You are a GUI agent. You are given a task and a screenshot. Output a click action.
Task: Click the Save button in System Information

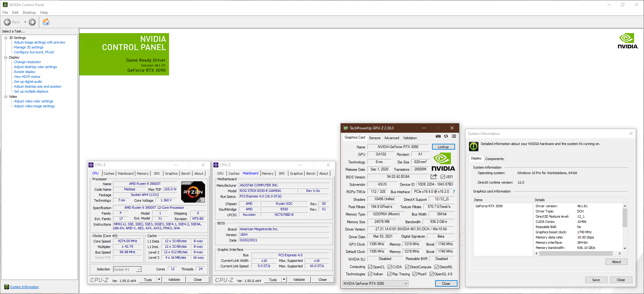(596, 280)
